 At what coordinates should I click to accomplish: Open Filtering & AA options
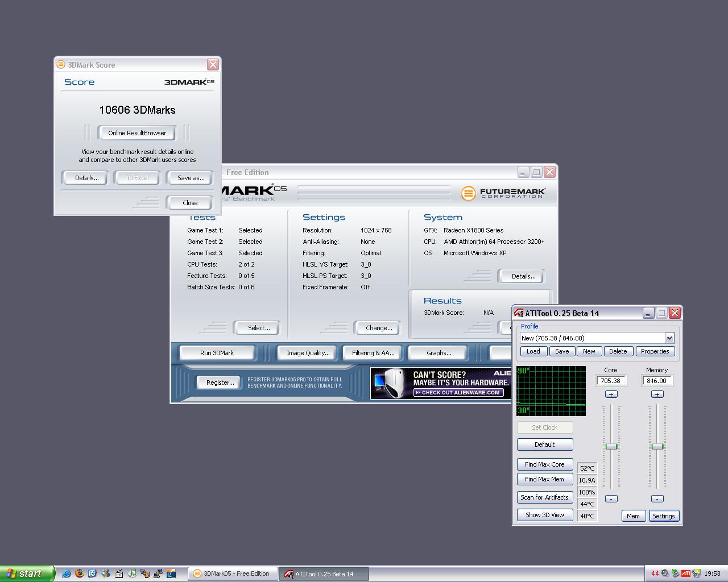[373, 353]
